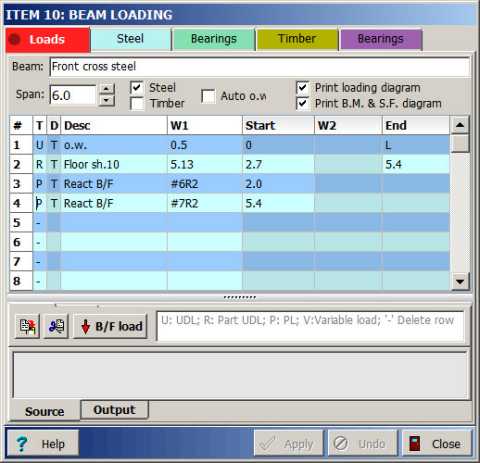Select W1 value '#7R2'
The image size is (480, 463).
point(205,203)
